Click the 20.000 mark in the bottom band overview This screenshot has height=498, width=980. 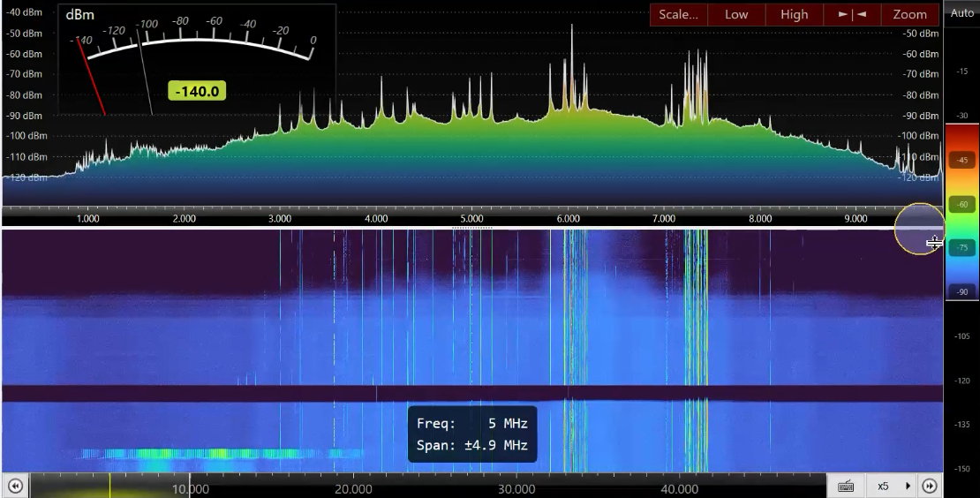coord(354,488)
